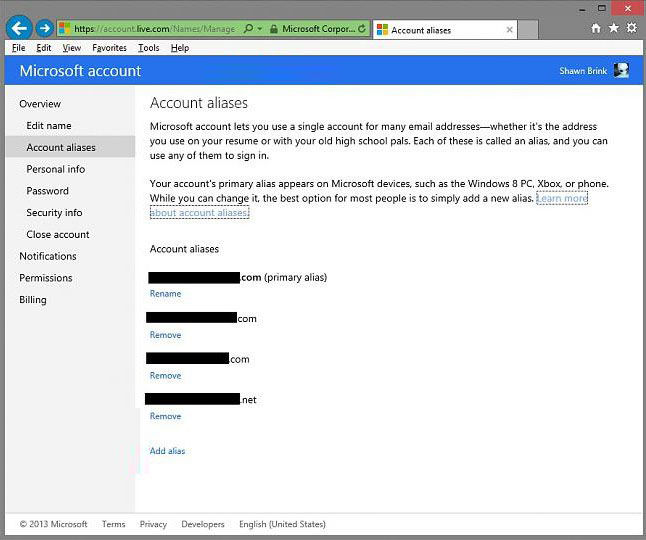Minimize the browser window
The image size is (646, 540).
(x=582, y=9)
